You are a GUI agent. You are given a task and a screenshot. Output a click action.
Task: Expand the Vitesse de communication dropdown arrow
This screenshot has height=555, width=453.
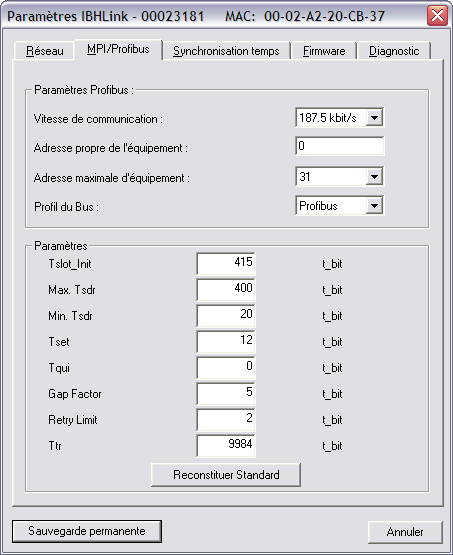(x=374, y=118)
